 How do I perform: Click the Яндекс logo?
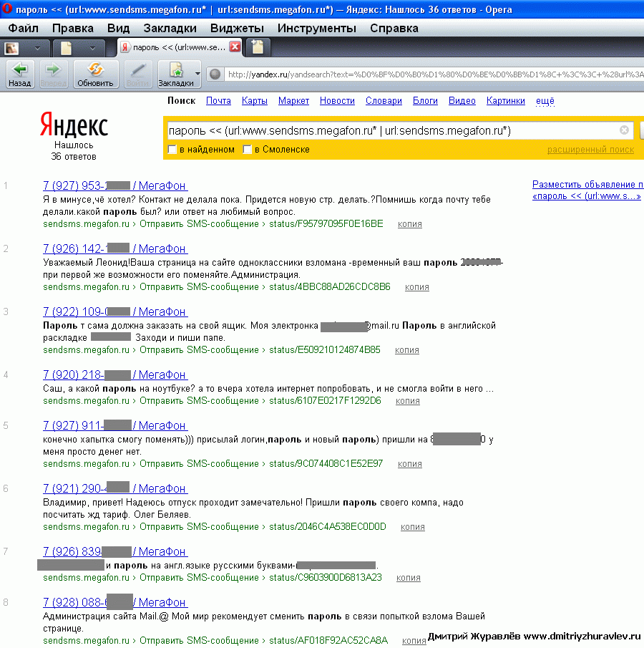pyautogui.click(x=74, y=125)
